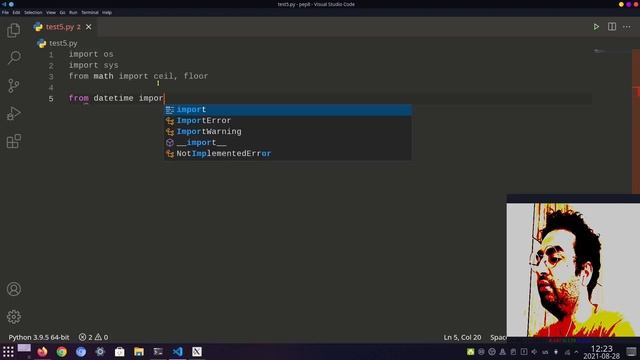This screenshot has width=640, height=360.
Task: Open the File menu
Action: tap(5, 13)
